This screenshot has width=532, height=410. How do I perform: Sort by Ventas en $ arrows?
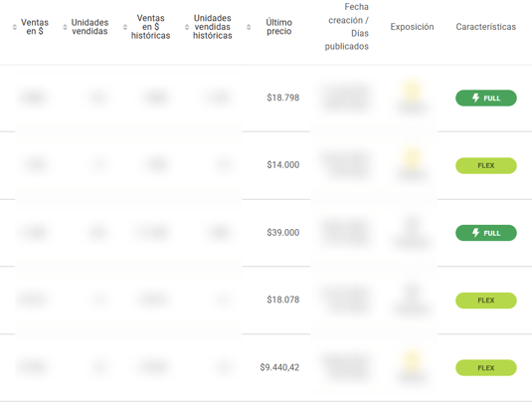tap(14, 27)
